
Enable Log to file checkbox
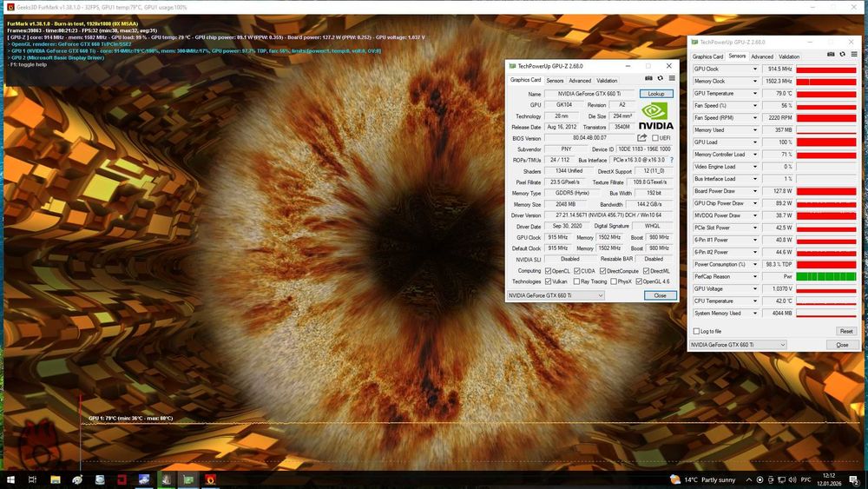point(696,331)
